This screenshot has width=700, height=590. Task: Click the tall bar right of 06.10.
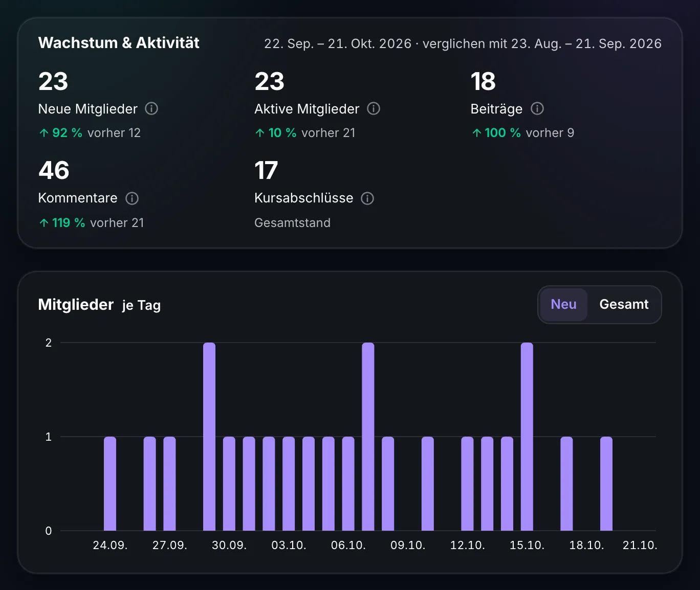click(368, 437)
